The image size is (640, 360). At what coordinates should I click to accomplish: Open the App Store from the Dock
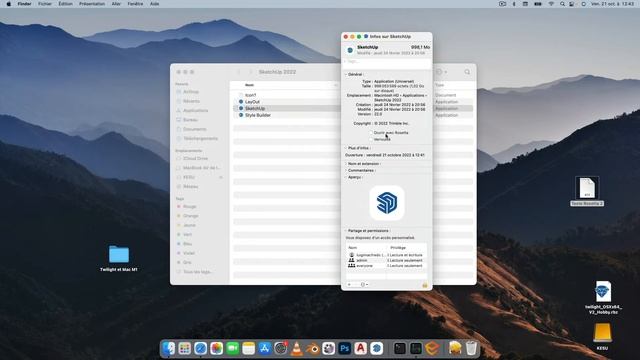tap(264, 348)
